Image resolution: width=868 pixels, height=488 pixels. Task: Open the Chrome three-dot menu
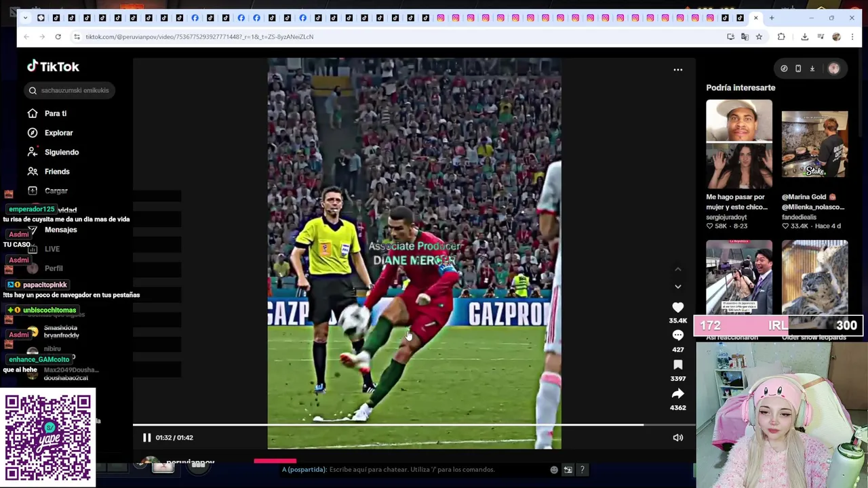[x=852, y=37]
